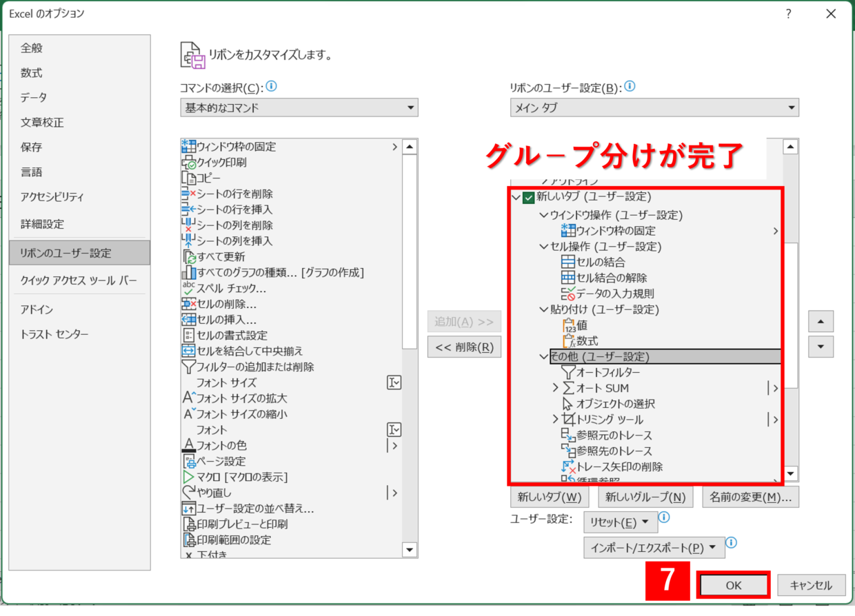Viewport: 855px width, 616px height.
Task: Open the 文章校正 options category
Action: click(42, 123)
